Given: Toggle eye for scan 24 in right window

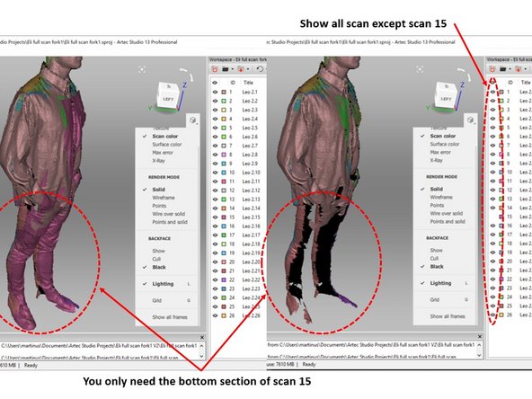Looking at the screenshot, I should [492, 297].
